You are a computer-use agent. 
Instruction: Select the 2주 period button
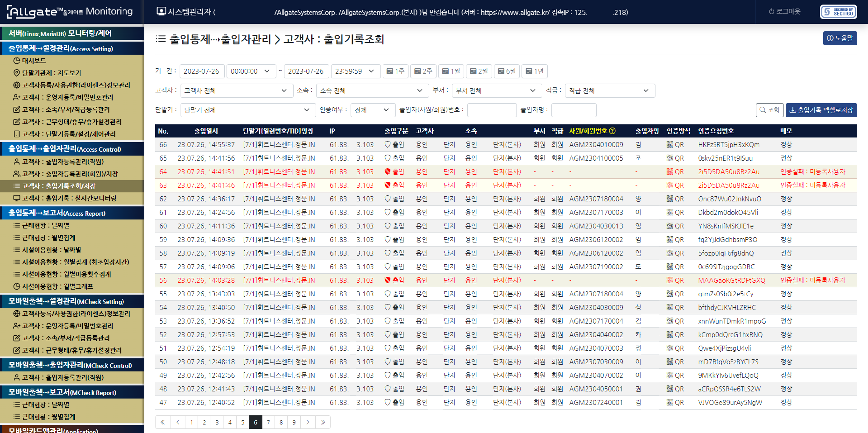tap(423, 71)
